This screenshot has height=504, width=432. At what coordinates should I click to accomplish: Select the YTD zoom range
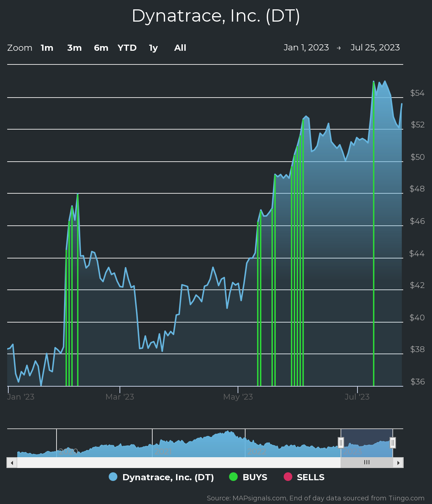click(127, 48)
